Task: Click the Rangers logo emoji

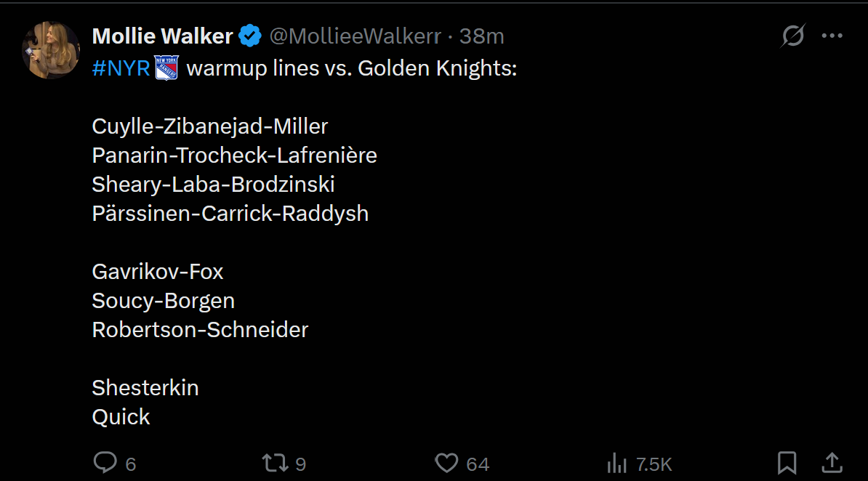Action: point(166,69)
